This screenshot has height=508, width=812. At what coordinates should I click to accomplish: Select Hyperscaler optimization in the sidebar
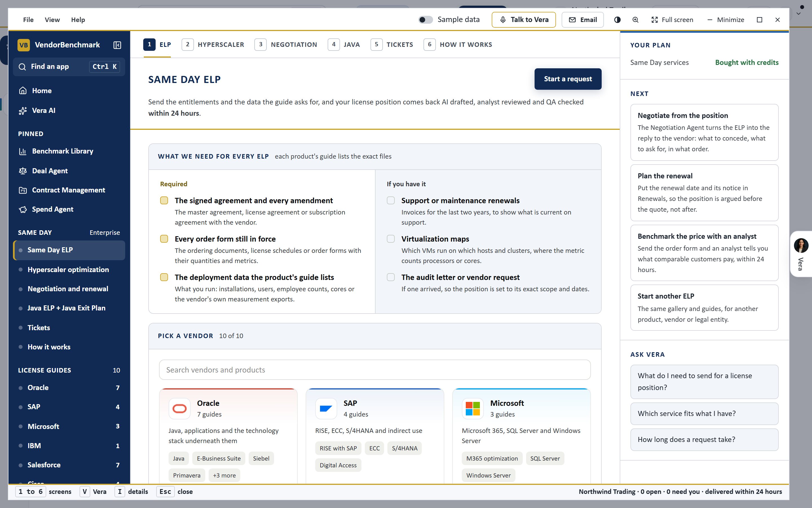click(x=69, y=270)
